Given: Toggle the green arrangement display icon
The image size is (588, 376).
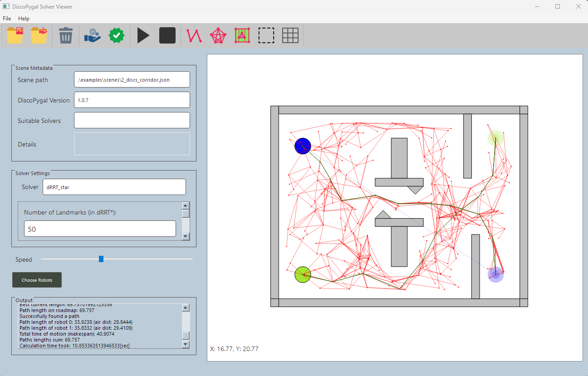Looking at the screenshot, I should coord(242,35).
